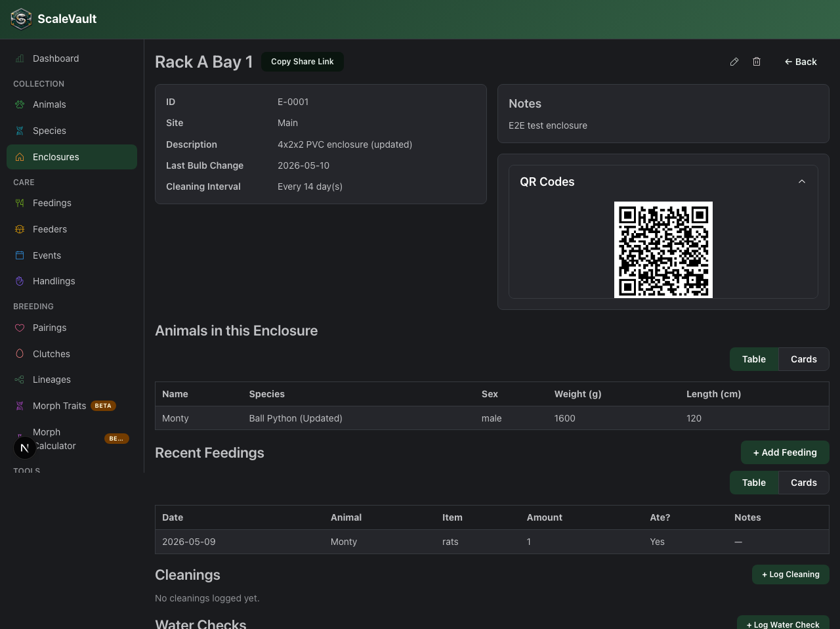Click the Enclosures house icon
Screen dimensions: 840x629
click(20, 157)
